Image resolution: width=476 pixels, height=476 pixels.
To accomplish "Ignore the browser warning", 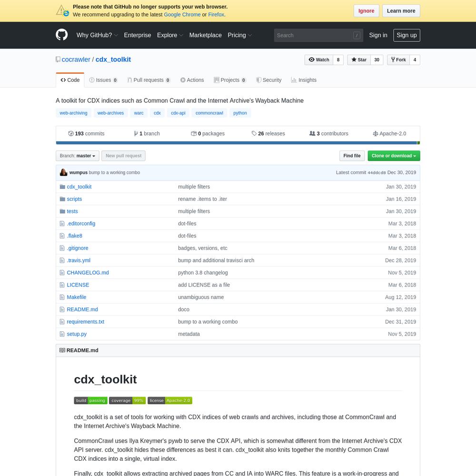I will tap(366, 11).
